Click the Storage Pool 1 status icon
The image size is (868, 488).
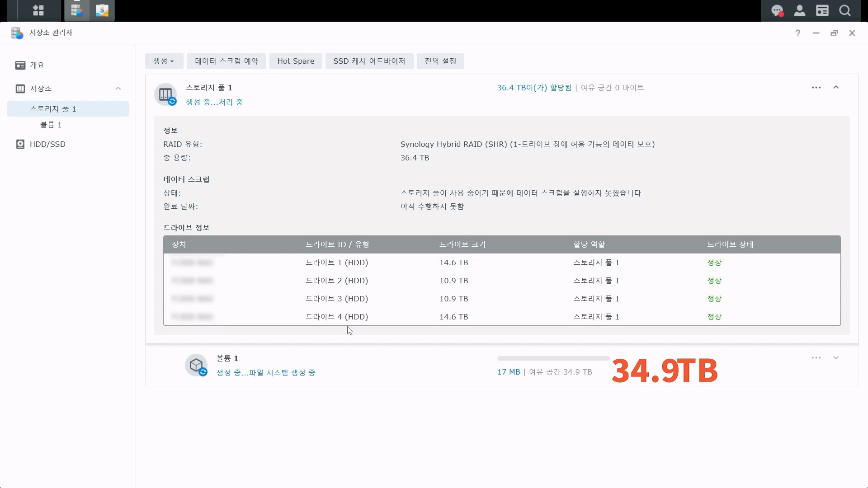[x=165, y=94]
